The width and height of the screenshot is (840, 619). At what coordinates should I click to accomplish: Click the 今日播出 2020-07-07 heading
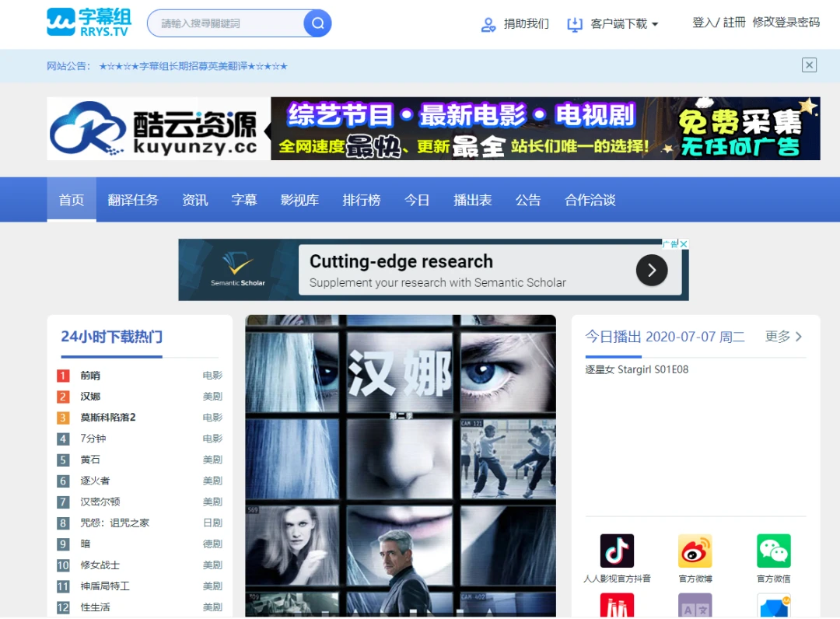click(665, 336)
